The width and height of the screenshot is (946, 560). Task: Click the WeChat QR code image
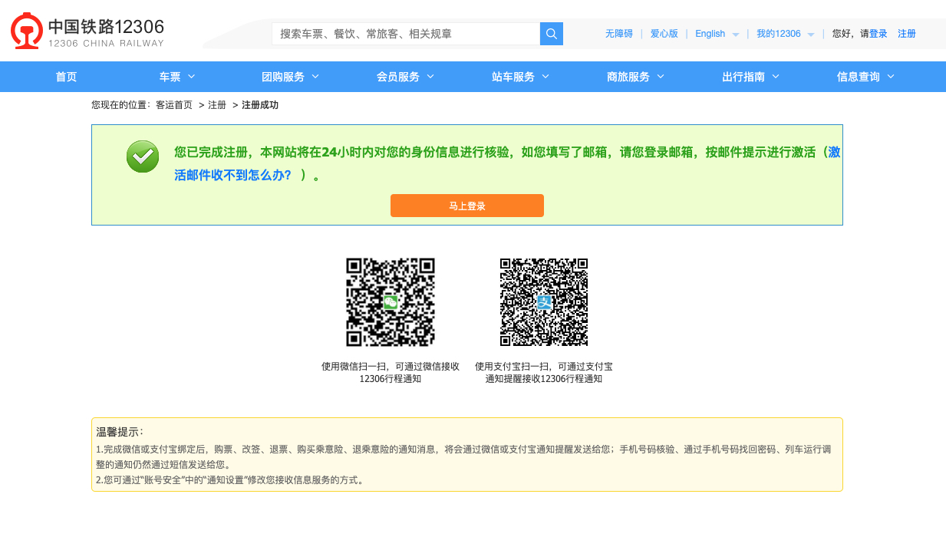click(x=391, y=302)
